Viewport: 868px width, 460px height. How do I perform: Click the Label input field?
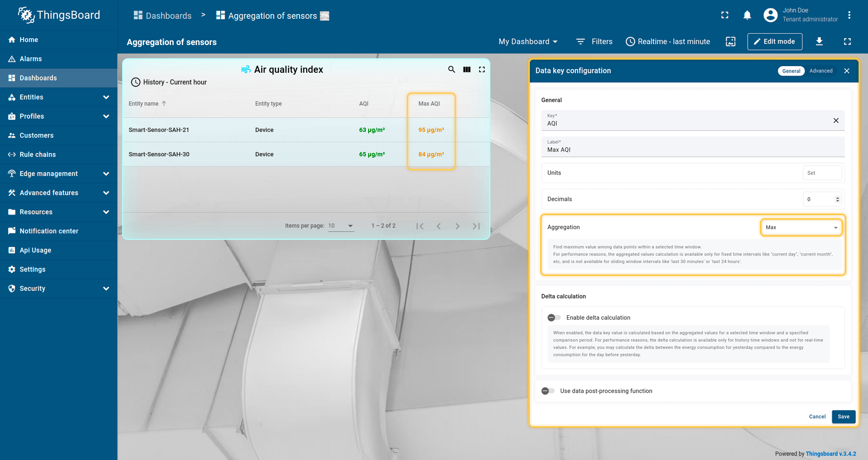click(692, 150)
